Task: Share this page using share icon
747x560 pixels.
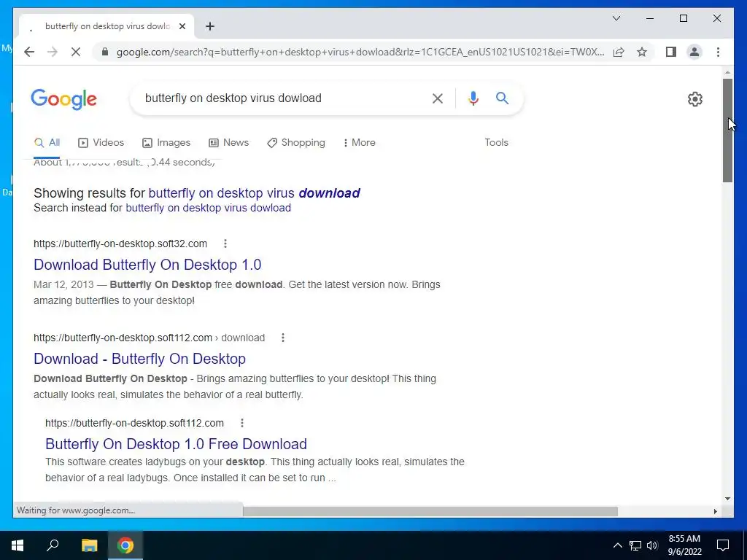Action: click(x=619, y=52)
